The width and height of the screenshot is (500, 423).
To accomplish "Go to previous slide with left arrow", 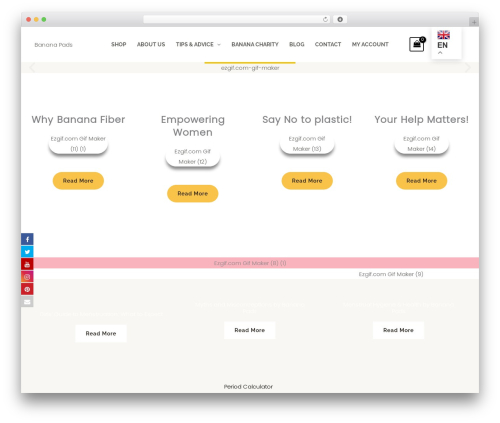I will (x=32, y=68).
